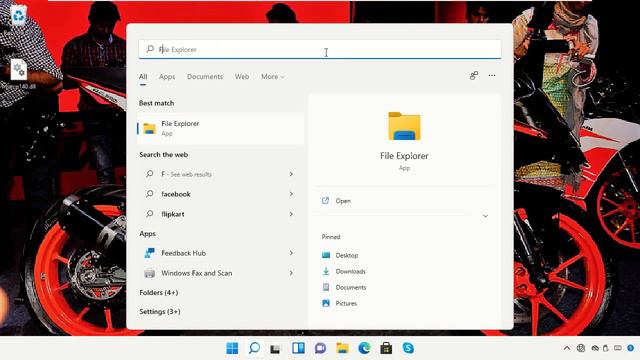The width and height of the screenshot is (640, 360).
Task: Open the Widgets taskbar icon
Action: (x=298, y=348)
